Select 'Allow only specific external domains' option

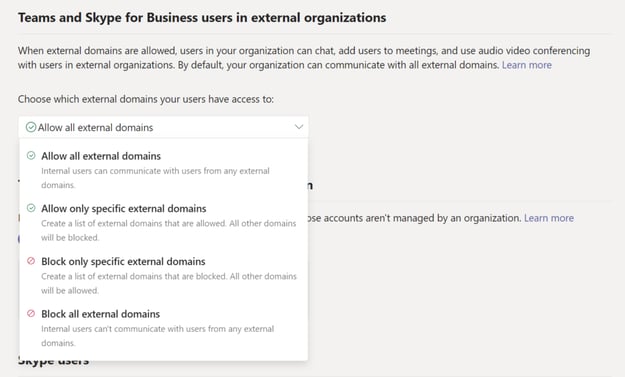(x=163, y=223)
